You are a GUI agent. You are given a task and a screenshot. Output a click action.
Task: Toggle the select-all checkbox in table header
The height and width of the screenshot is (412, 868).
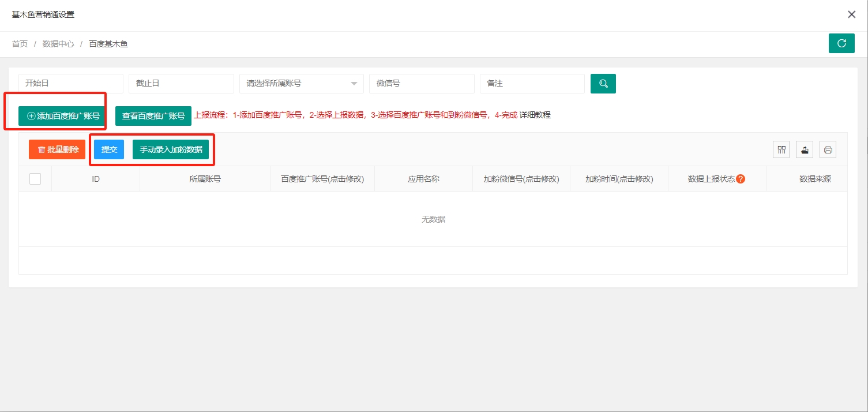tap(35, 179)
